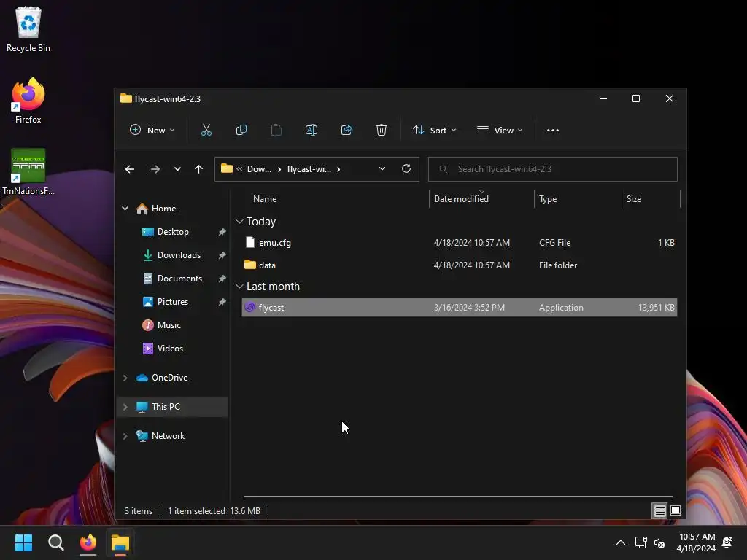747x560 pixels.
Task: Collapse the Today group
Action: click(x=239, y=222)
